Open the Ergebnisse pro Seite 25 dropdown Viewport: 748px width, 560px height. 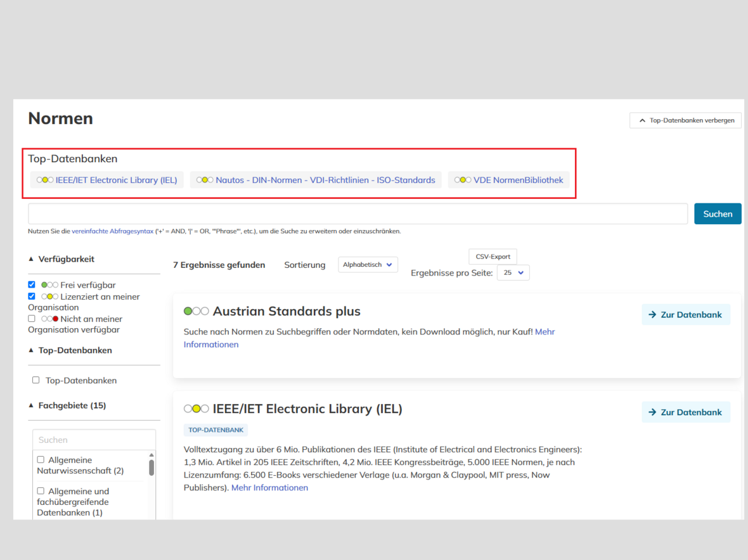tap(513, 272)
